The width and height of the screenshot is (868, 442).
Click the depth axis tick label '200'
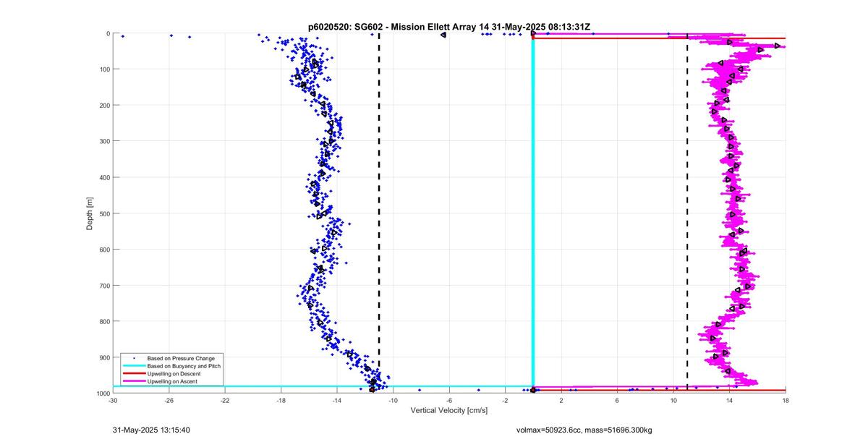tap(105, 106)
